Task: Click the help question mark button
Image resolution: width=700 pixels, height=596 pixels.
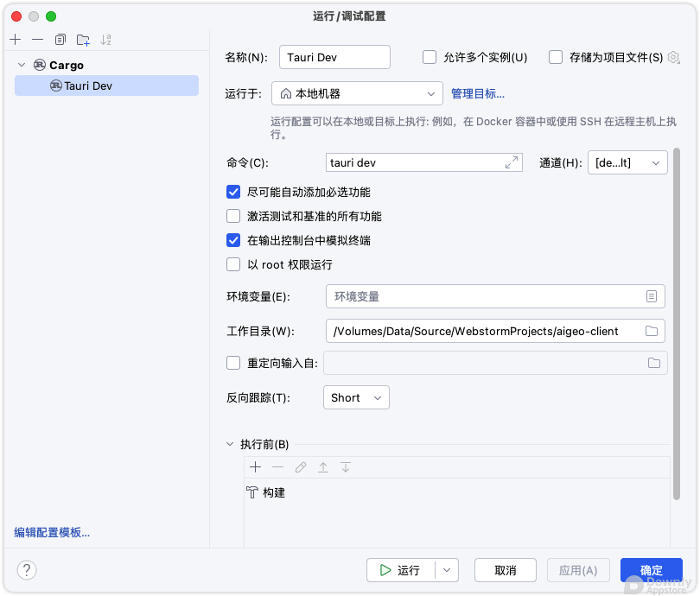Action: point(27,570)
